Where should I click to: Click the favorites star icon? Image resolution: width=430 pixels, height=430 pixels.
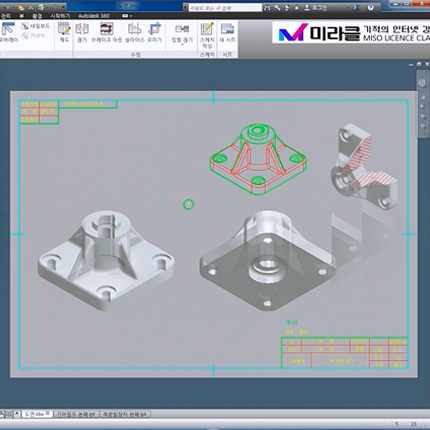click(296, 7)
